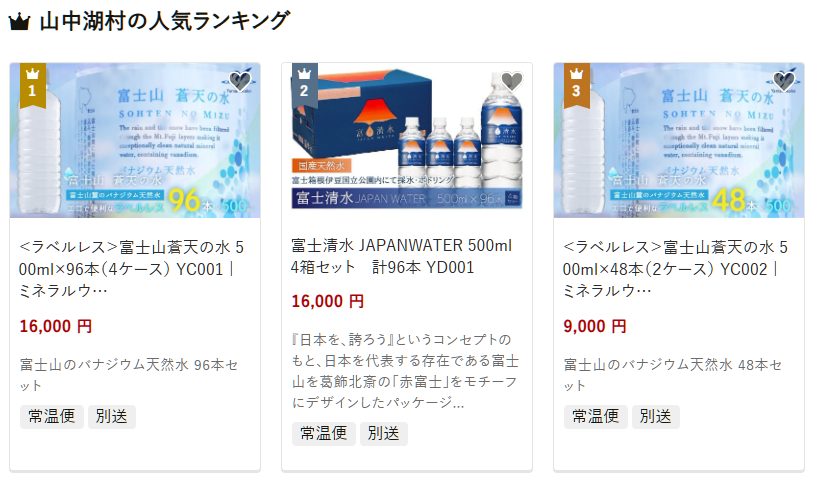
Task: Open 富士清水 JAPANWATER 500ml 4箱セット link
Action: [402, 256]
